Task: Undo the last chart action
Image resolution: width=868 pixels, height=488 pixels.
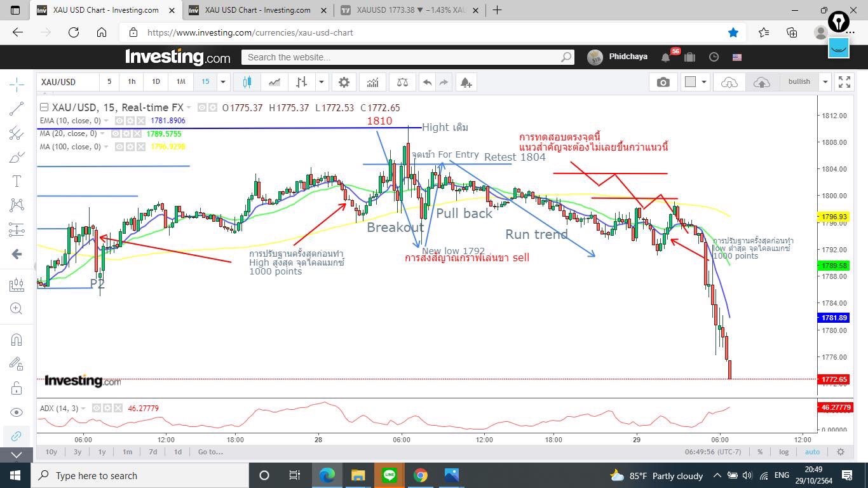Action: point(427,82)
